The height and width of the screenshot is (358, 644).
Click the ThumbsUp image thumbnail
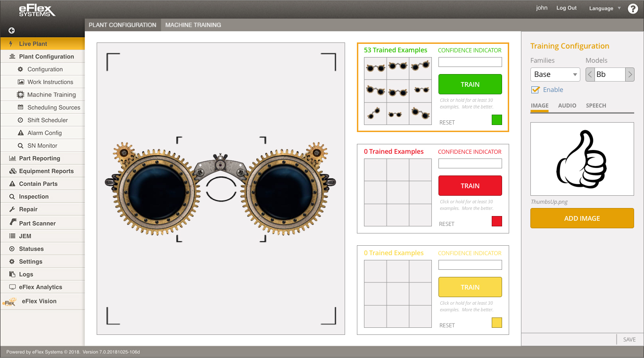[582, 159]
